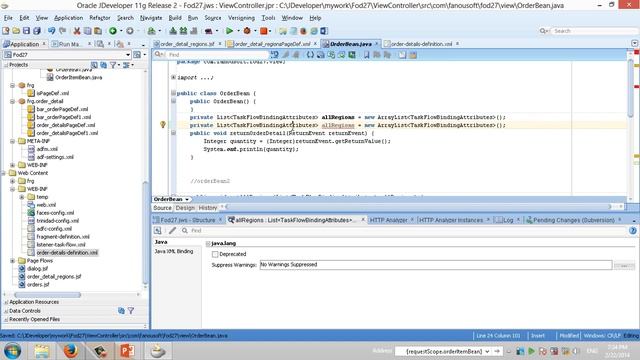Open Firefox from the taskbar

coord(70,351)
